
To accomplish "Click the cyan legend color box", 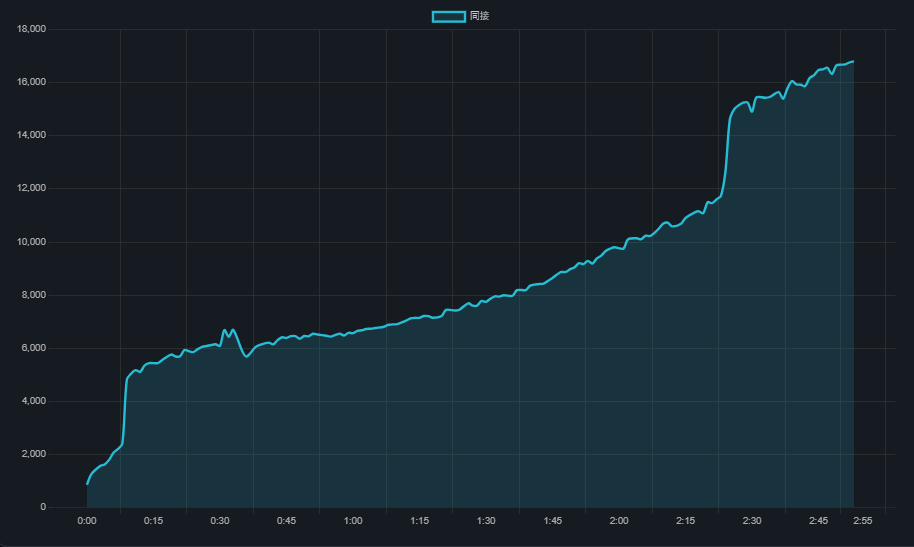I will (449, 16).
